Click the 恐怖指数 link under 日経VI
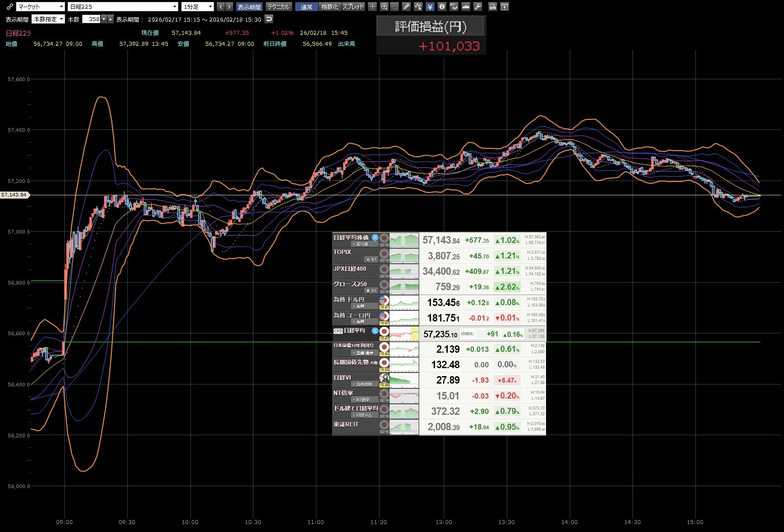784x532 pixels. [x=364, y=384]
